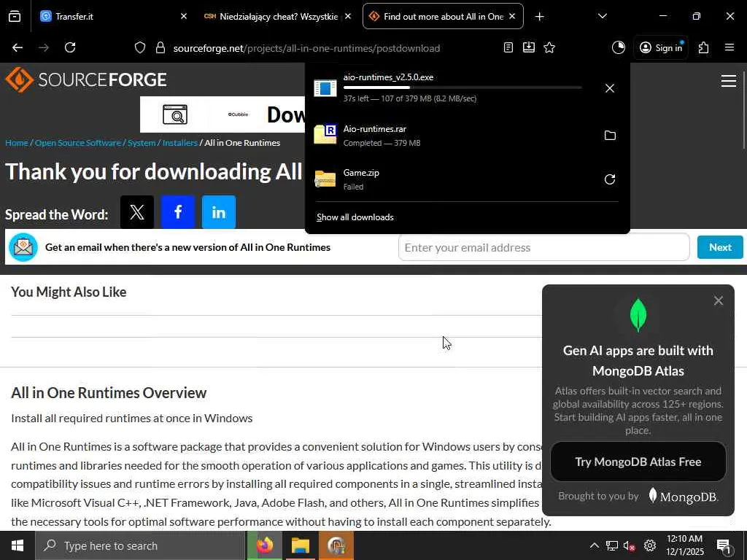This screenshot has height=560, width=747.
Task: Select the Find out more about All in One tab
Action: click(x=443, y=16)
